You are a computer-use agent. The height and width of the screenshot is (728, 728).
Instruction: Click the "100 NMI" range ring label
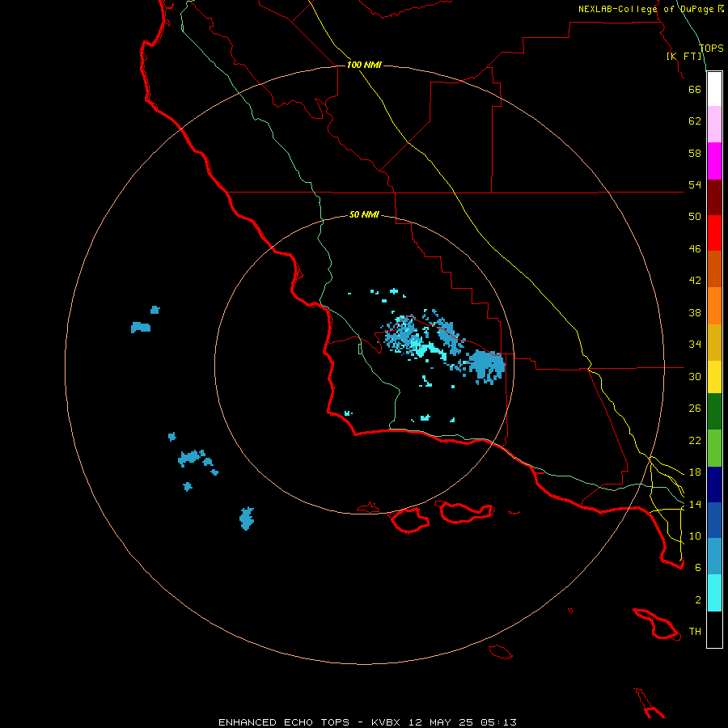point(364,65)
